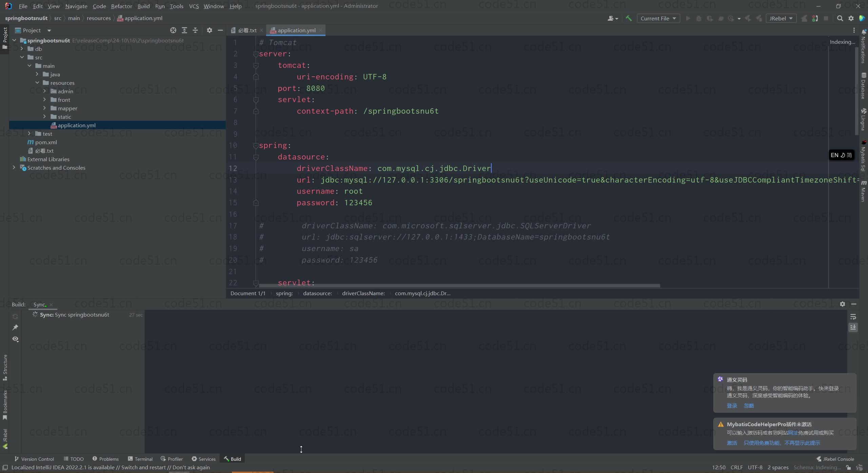Click the editor horizontal scrollbar
Image resolution: width=868 pixels, height=473 pixels.
[x=459, y=286]
